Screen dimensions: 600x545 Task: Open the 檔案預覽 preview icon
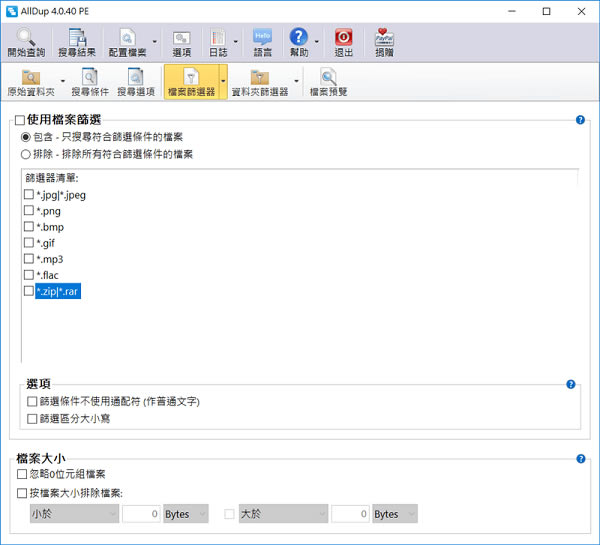[x=328, y=77]
